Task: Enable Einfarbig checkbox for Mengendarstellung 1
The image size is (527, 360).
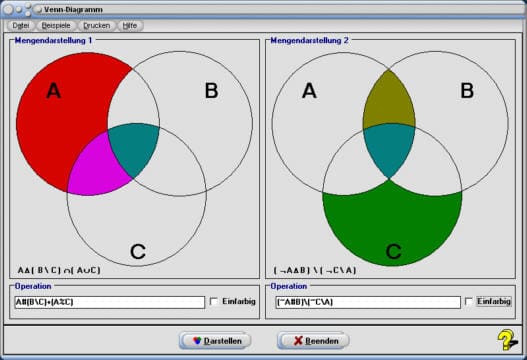Action: (x=214, y=302)
